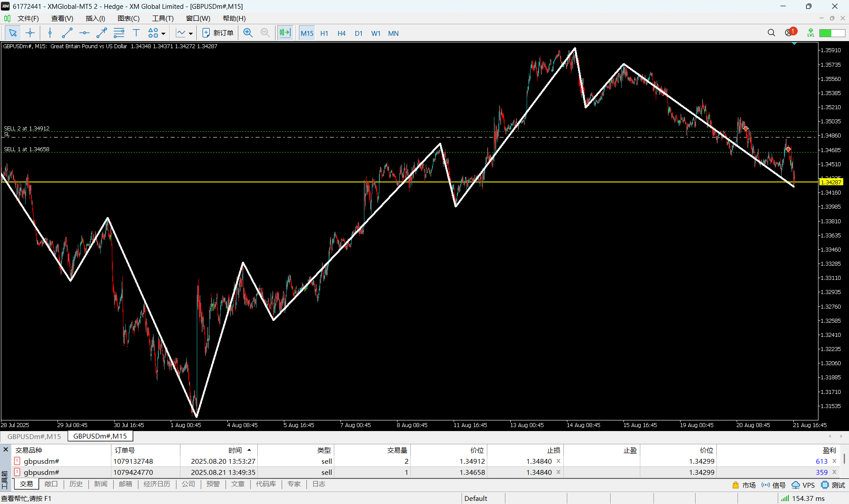Open the 查看(V) menu
849x504 pixels.
click(62, 18)
